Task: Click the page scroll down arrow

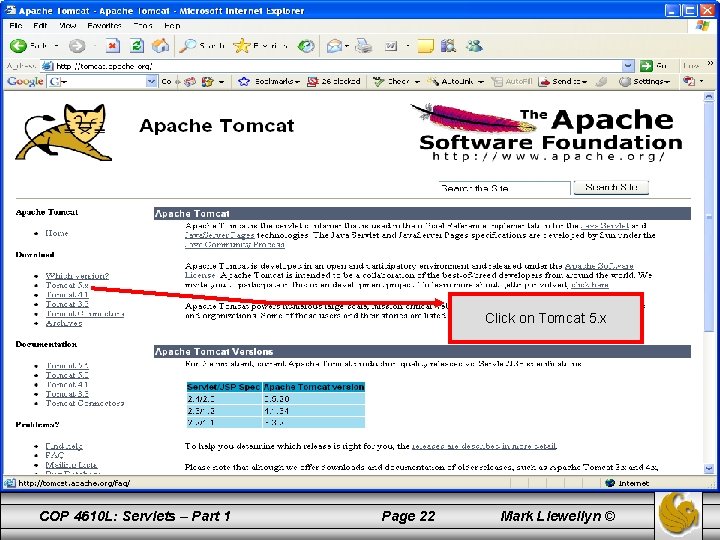Action: [709, 469]
